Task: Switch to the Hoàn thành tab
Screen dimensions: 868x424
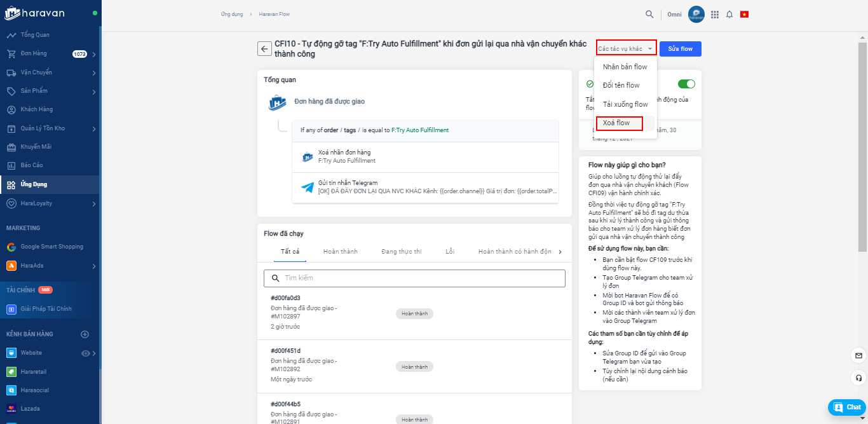Action: [x=340, y=252]
